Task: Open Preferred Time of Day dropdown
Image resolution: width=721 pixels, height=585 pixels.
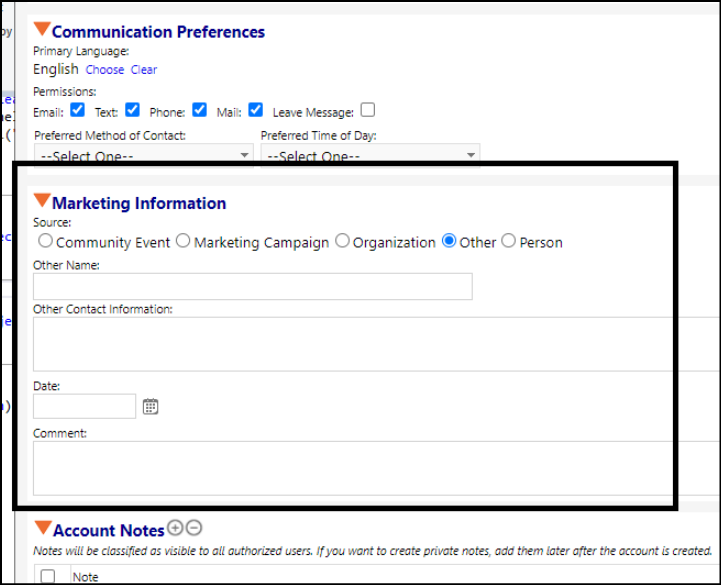Action: [x=370, y=155]
